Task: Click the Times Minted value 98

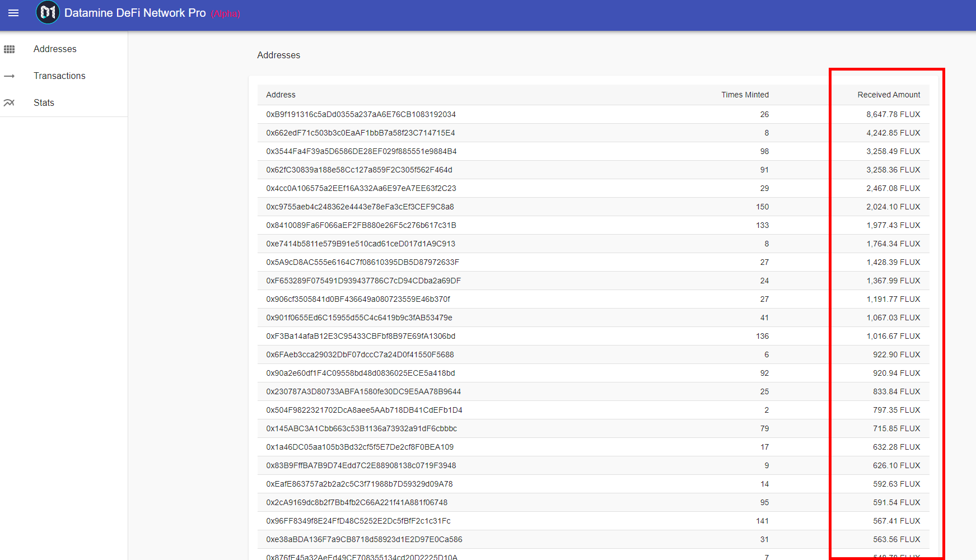Action: 764,151
